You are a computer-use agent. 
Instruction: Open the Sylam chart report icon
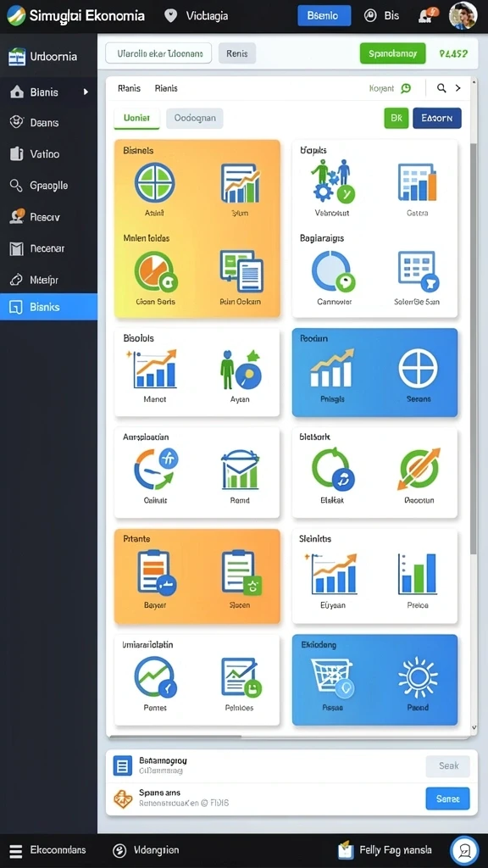pyautogui.click(x=240, y=183)
